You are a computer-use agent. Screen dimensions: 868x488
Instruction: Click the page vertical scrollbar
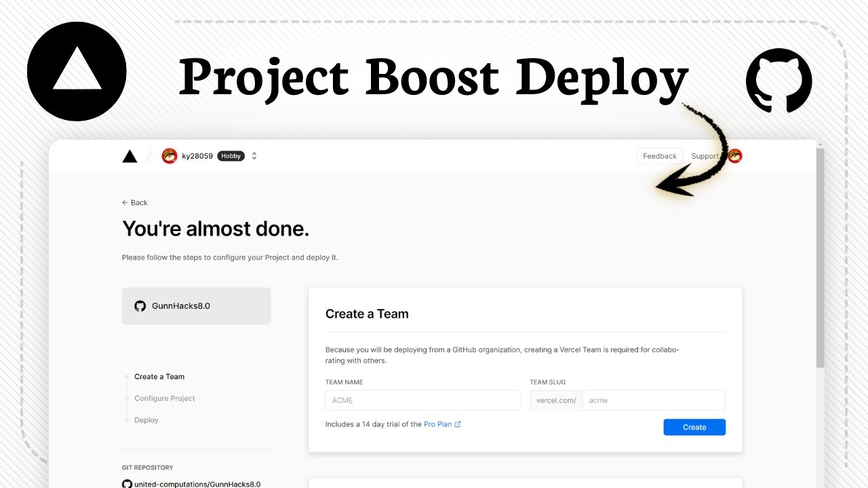(820, 258)
